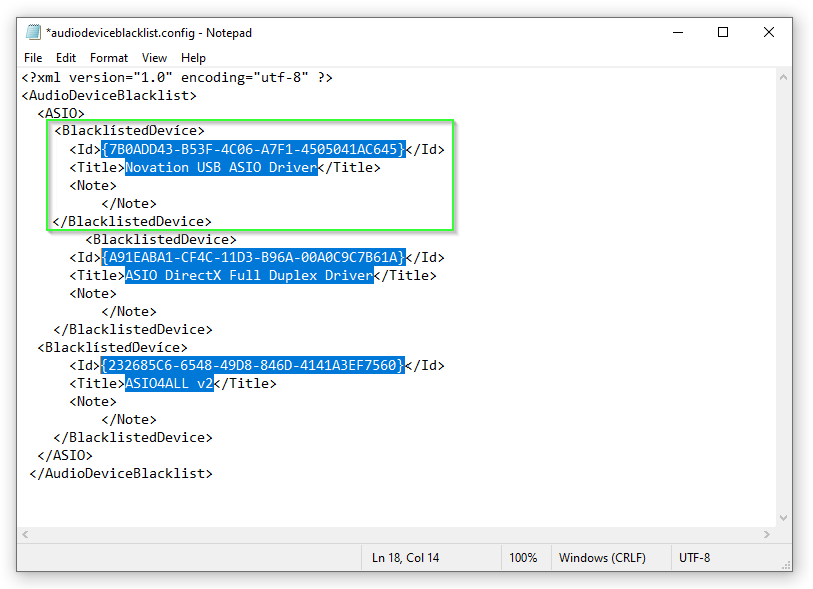Click the Novation USB ASIO Driver title text
Screen dimensions: 813x589
221,168
